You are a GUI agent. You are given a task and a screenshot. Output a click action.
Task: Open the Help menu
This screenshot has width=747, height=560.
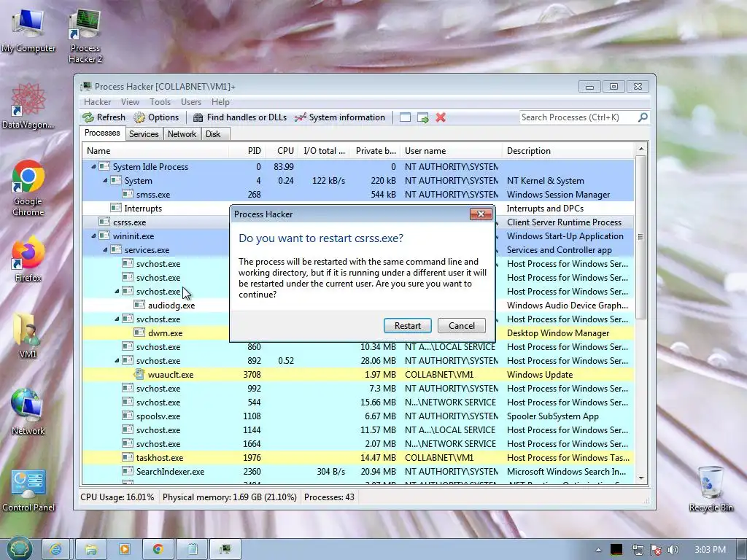(x=220, y=102)
